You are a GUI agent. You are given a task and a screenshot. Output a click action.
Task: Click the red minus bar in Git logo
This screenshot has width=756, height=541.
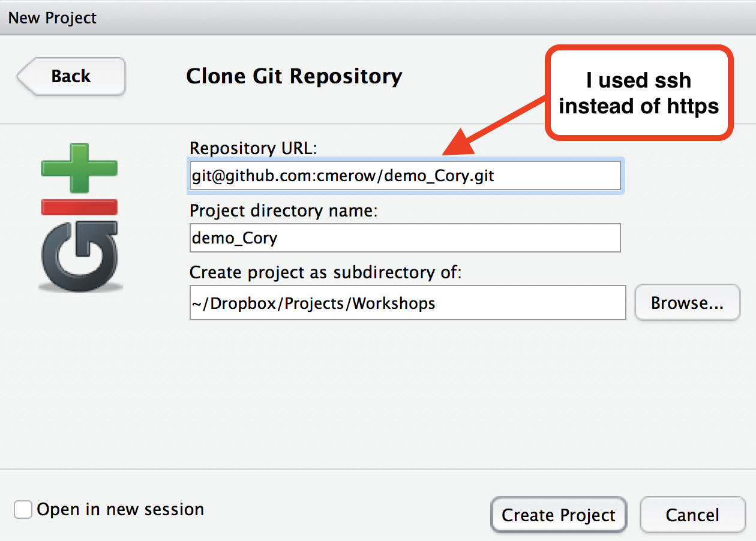click(x=79, y=207)
